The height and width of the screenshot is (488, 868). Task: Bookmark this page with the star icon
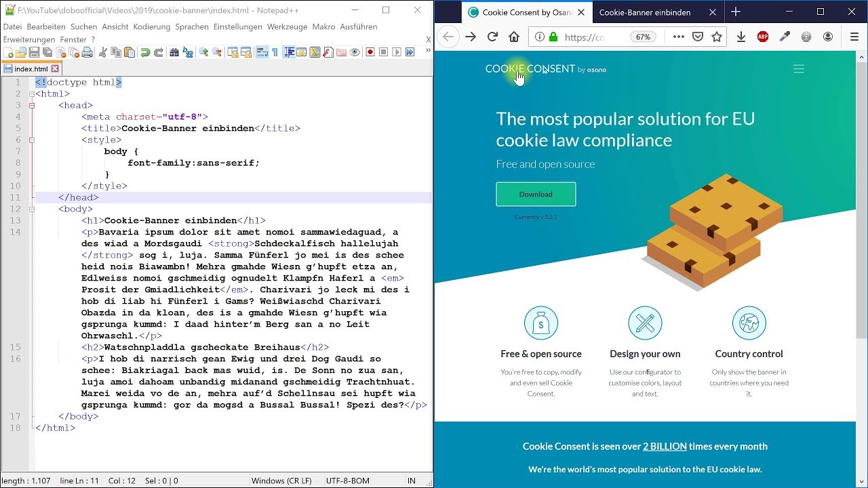[717, 37]
